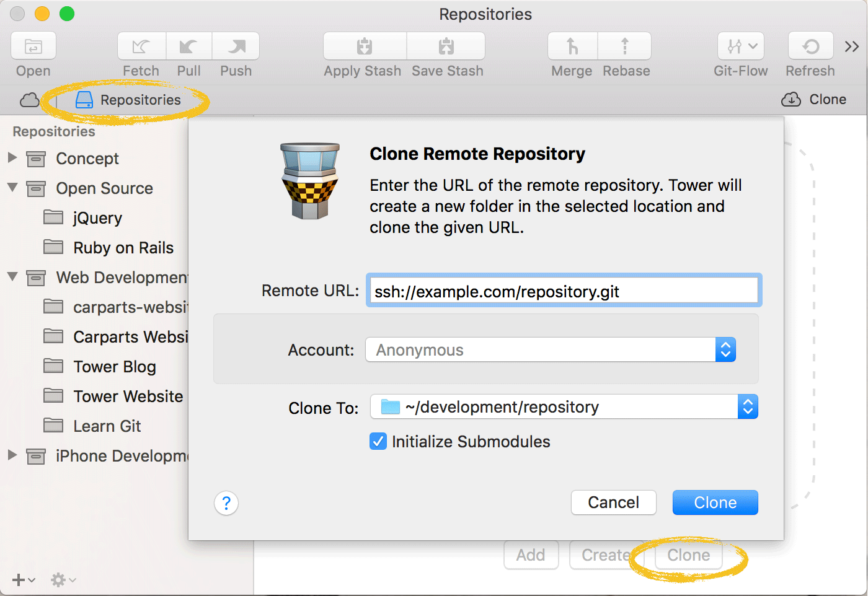Click the Push toolbar icon

[236, 46]
